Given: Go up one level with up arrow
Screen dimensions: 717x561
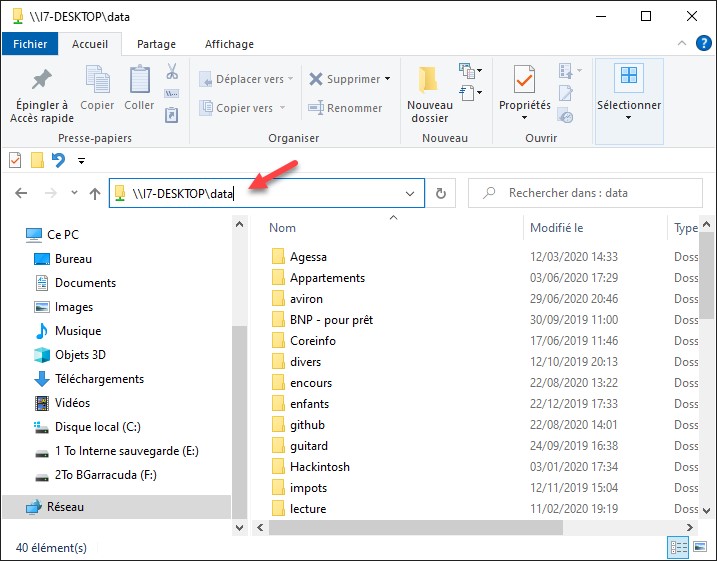Looking at the screenshot, I should [95, 193].
